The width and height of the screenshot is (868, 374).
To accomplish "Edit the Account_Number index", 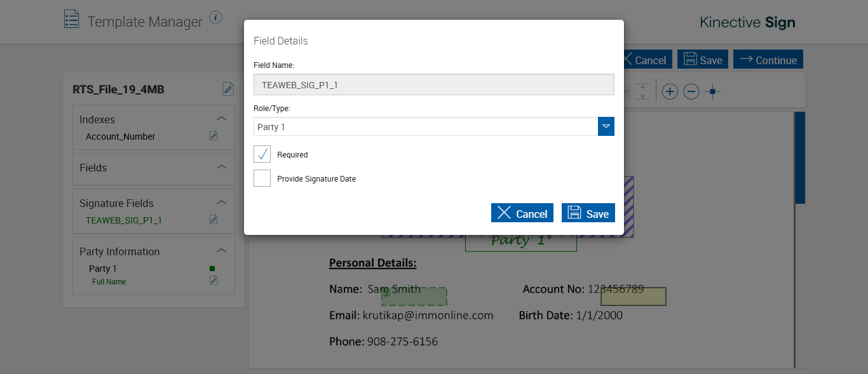I will (x=214, y=136).
